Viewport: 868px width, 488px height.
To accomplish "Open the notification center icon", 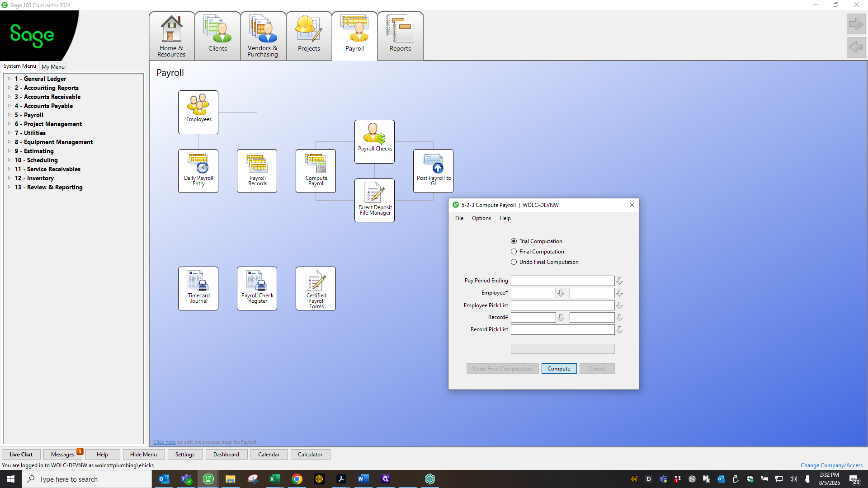I will point(854,479).
